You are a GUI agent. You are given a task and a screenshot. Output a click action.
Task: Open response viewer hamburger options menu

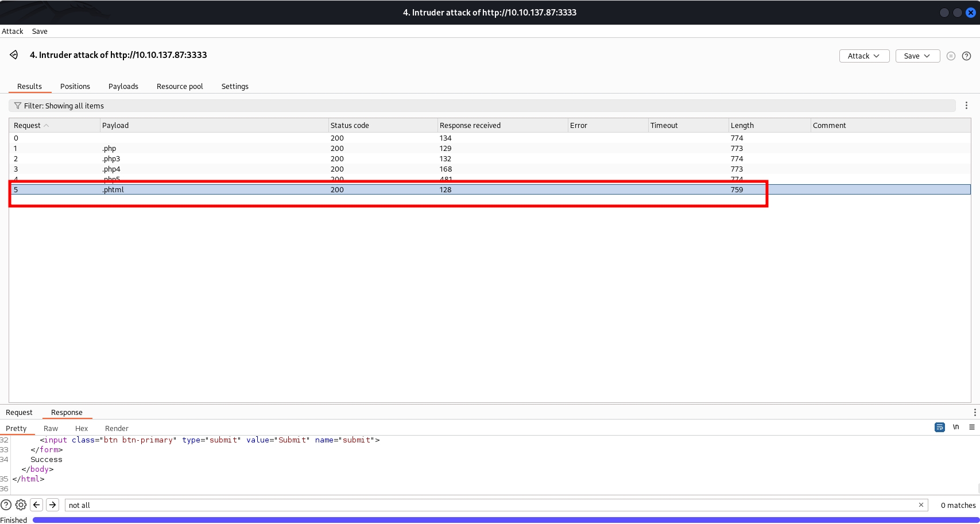(x=971, y=428)
